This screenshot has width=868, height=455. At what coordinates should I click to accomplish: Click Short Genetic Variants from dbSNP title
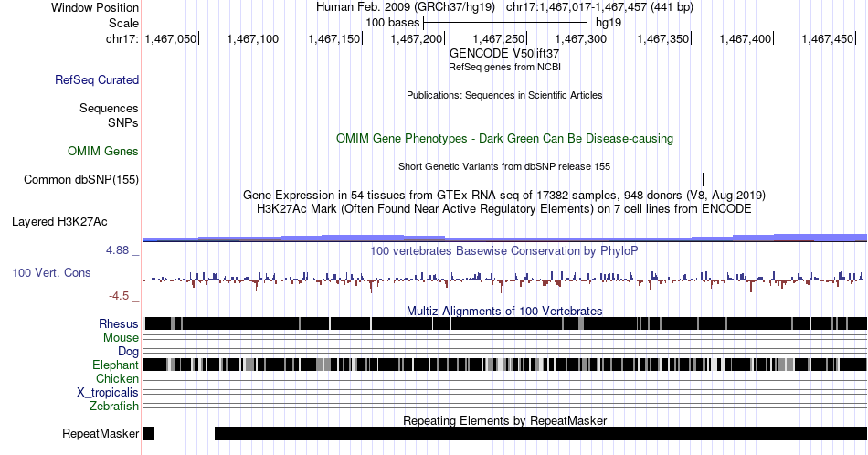pos(504,166)
